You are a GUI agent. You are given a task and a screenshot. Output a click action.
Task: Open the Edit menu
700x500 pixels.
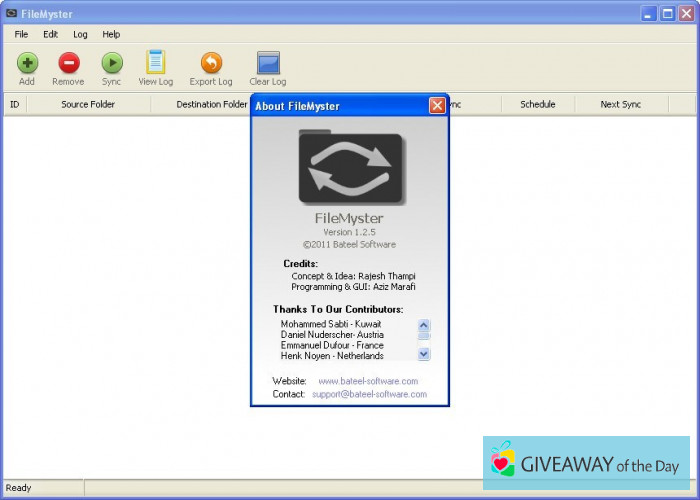coord(50,34)
